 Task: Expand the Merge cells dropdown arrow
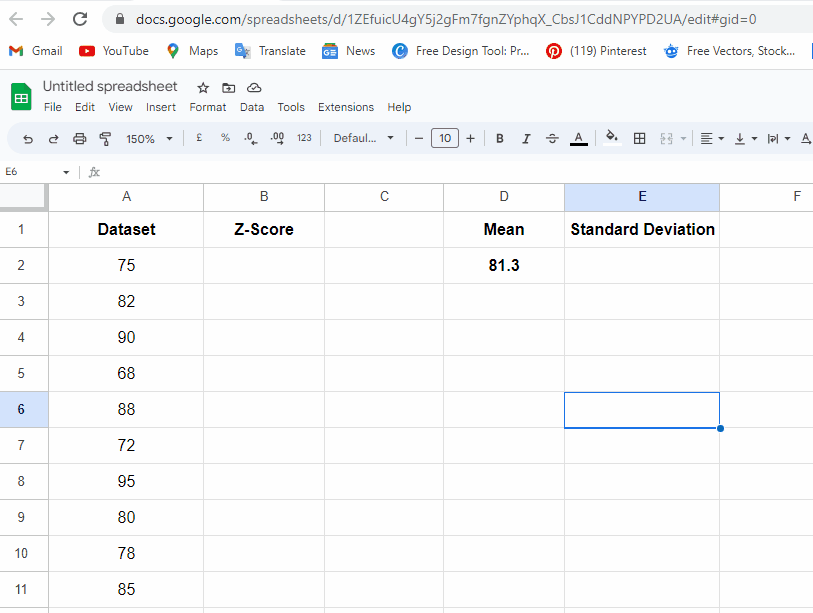[683, 138]
